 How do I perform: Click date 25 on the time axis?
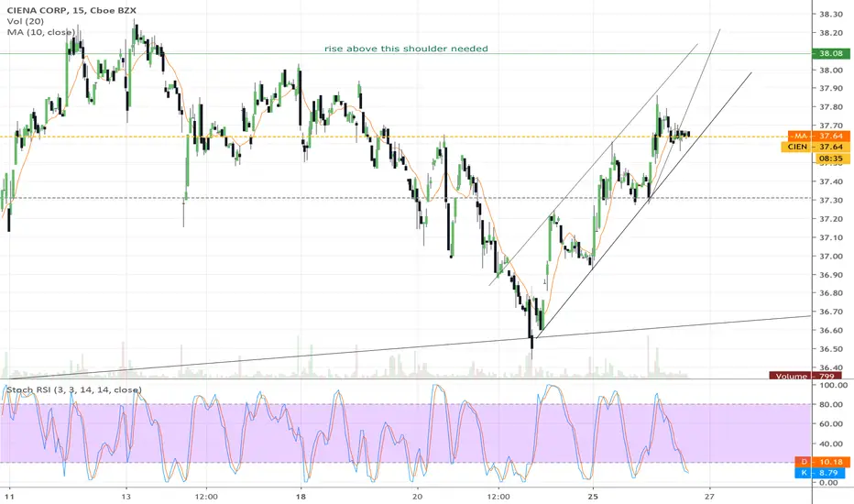tap(593, 497)
